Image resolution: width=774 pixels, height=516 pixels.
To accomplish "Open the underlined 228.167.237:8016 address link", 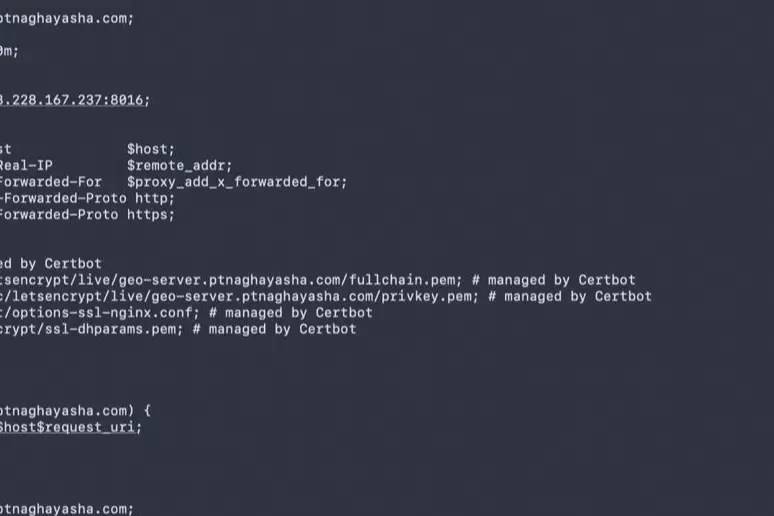I will [74, 100].
